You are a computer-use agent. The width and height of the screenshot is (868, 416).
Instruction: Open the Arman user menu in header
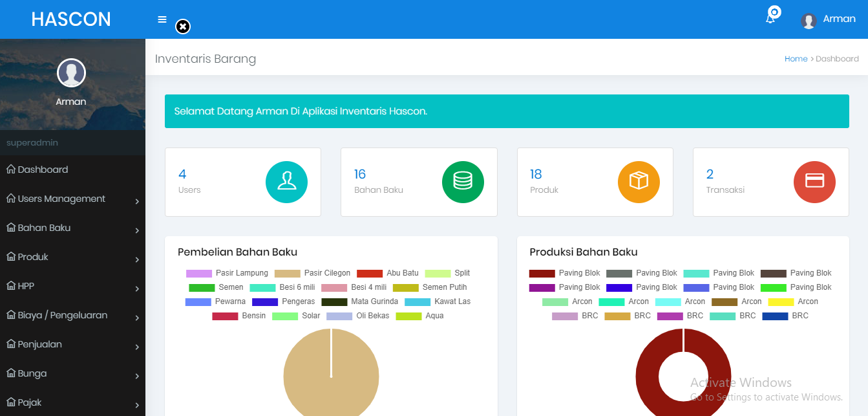pyautogui.click(x=829, y=19)
